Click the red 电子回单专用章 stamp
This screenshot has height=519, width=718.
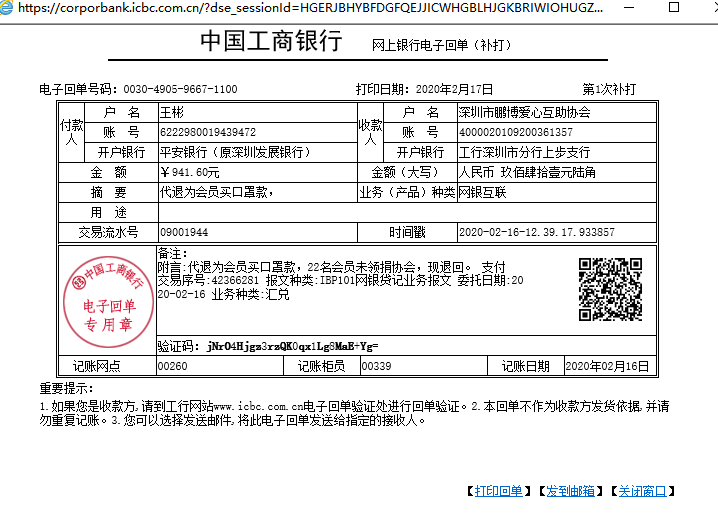click(108, 301)
